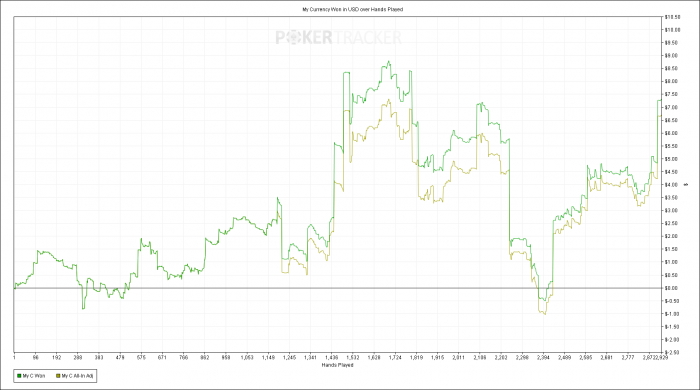Image resolution: width=700 pixels, height=390 pixels.
Task: Click the 2,011 x-axis tick label
Action: [458, 357]
